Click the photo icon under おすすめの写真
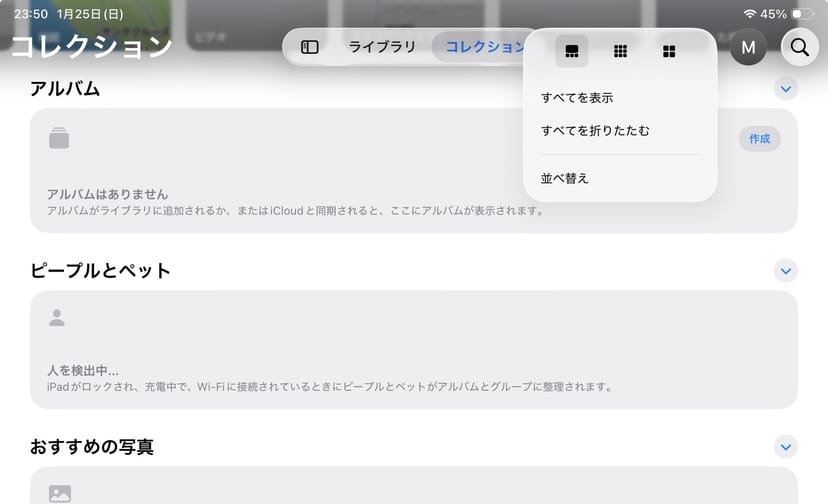 coord(60,493)
